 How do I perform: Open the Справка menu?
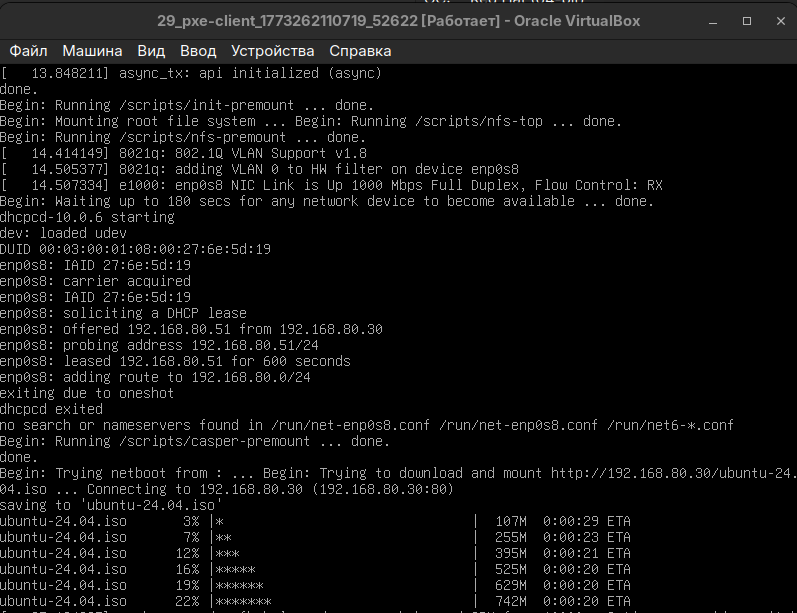point(353,50)
